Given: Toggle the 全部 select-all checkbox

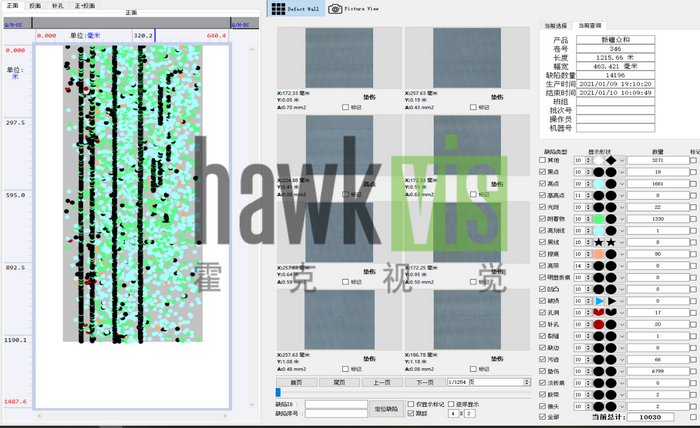Looking at the screenshot, I should click(x=542, y=417).
